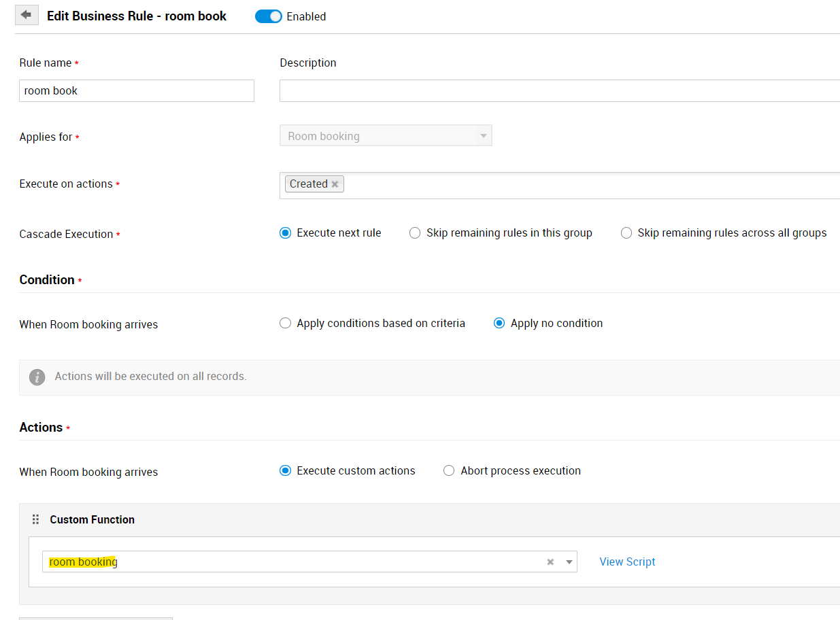The height and width of the screenshot is (620, 840).
Task: Clear the room booking function selection
Action: (550, 562)
